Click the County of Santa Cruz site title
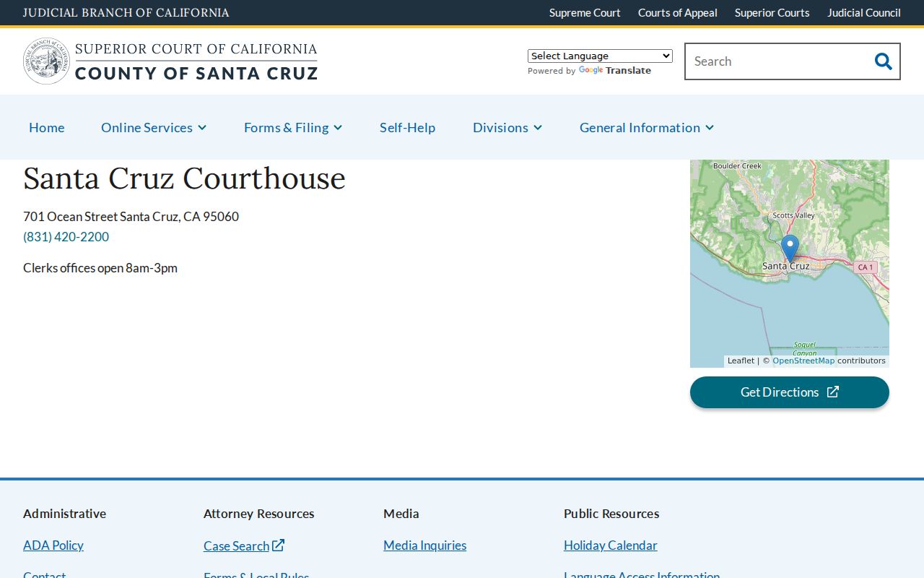 pos(196,73)
